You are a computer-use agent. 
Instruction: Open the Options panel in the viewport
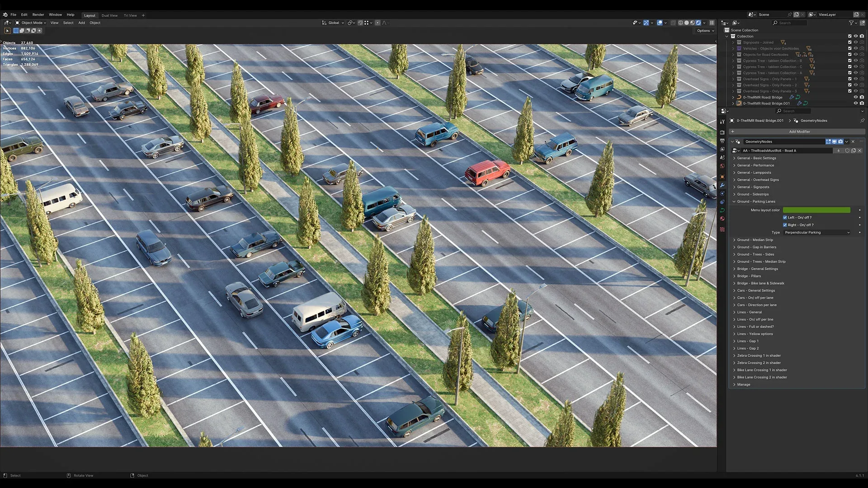click(x=704, y=31)
